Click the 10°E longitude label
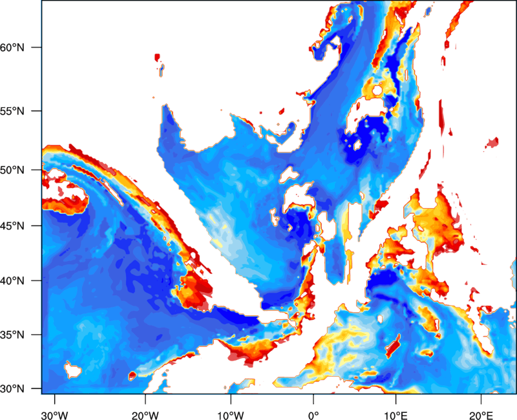This screenshot has width=517, height=420. tap(396, 415)
